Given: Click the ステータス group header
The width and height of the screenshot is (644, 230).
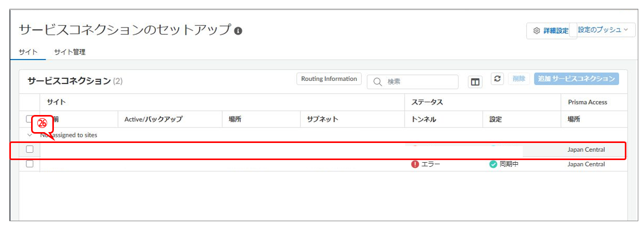Looking at the screenshot, I should (427, 102).
